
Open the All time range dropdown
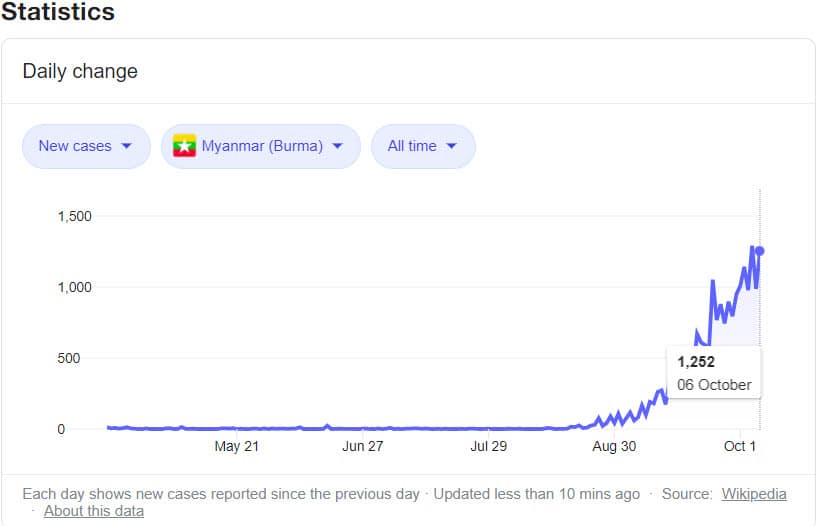pos(422,146)
